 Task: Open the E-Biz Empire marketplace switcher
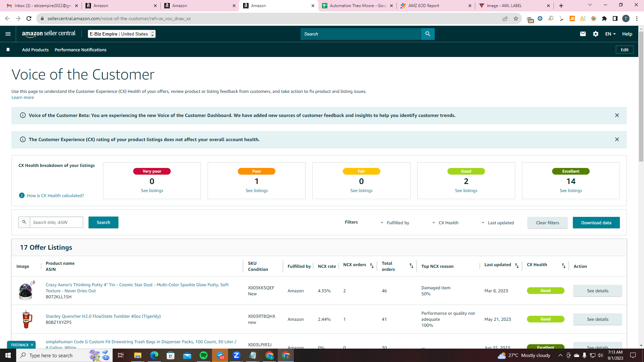point(122,34)
